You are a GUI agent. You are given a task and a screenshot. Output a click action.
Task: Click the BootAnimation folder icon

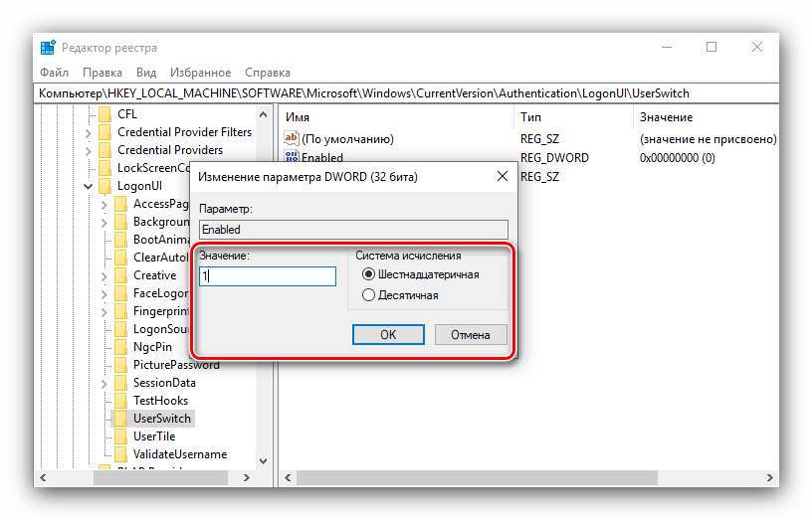(120, 240)
